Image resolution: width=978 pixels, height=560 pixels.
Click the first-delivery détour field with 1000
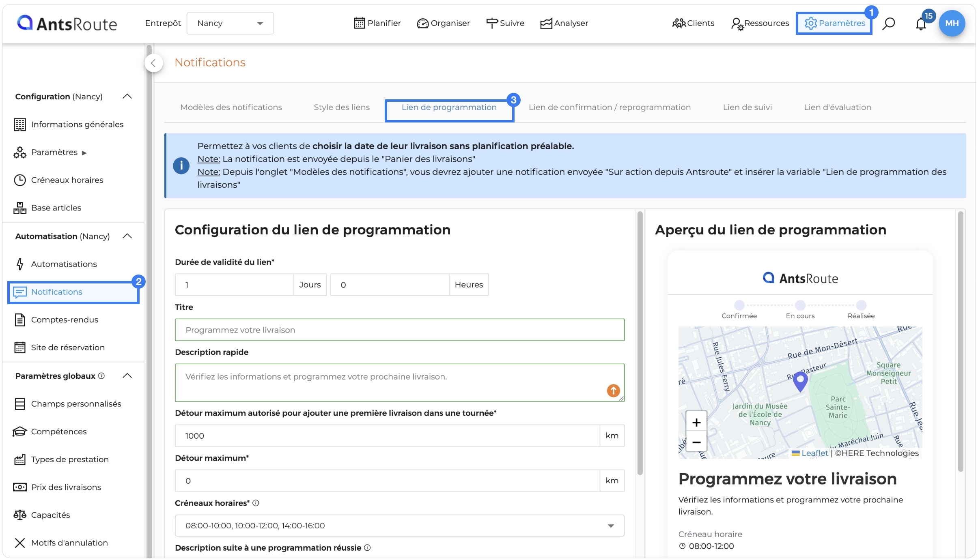(x=387, y=436)
